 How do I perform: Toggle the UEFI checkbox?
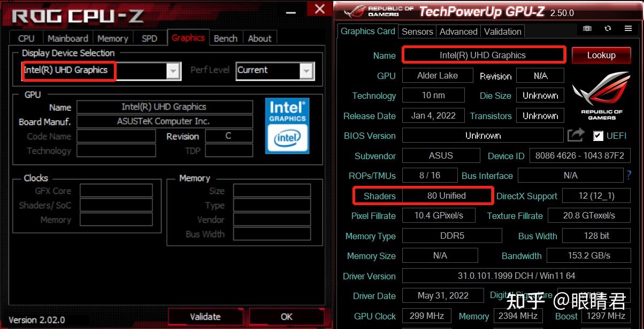(x=598, y=136)
